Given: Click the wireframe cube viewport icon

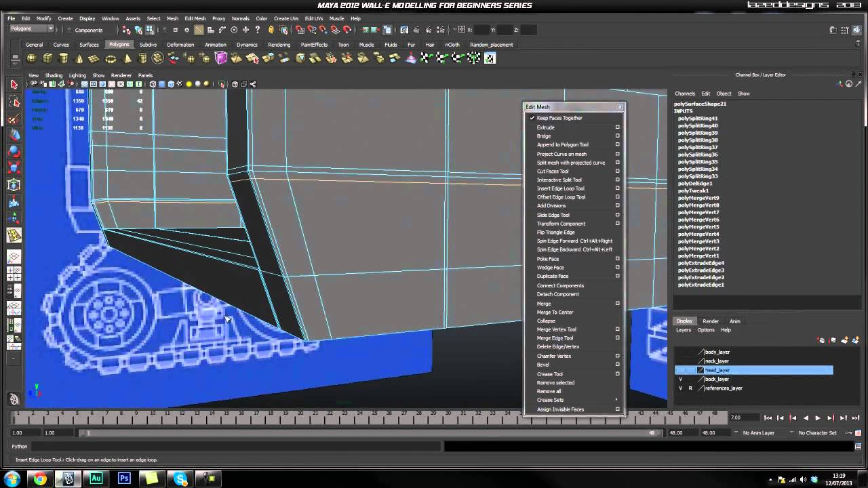Looking at the screenshot, I should point(153,84).
